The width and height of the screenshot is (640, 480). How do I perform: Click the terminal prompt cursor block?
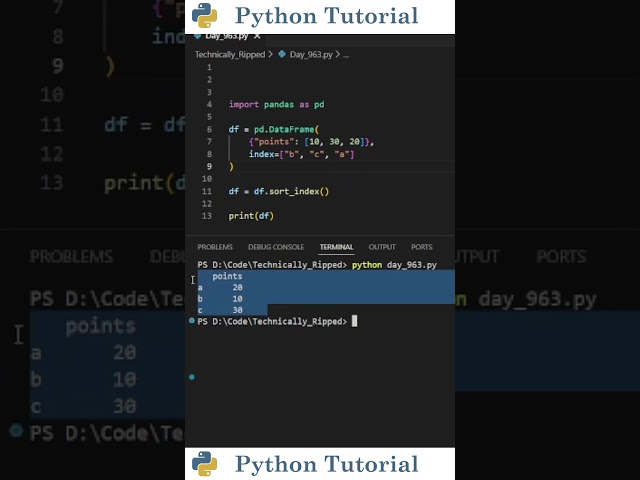point(354,321)
